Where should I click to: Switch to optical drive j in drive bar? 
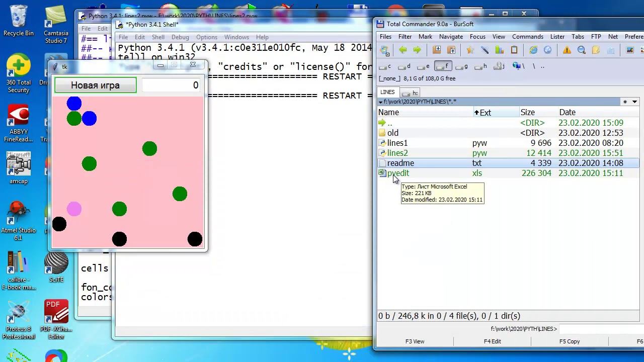coord(499,66)
